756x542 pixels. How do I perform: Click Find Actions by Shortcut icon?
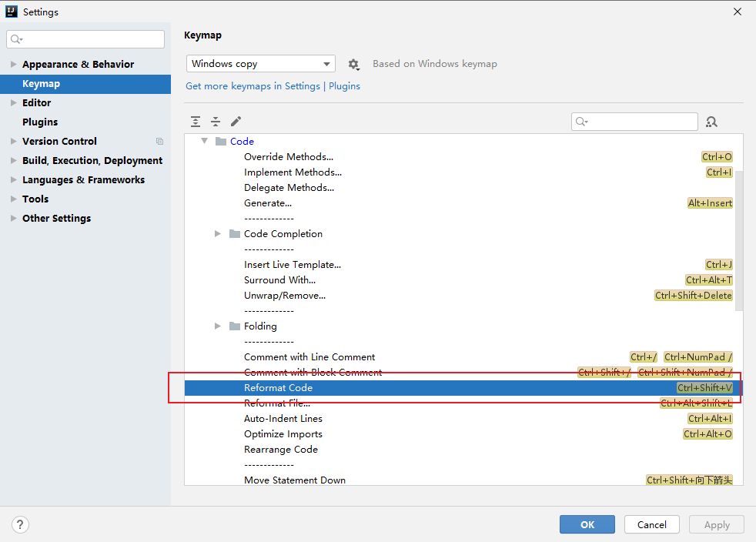(x=711, y=122)
